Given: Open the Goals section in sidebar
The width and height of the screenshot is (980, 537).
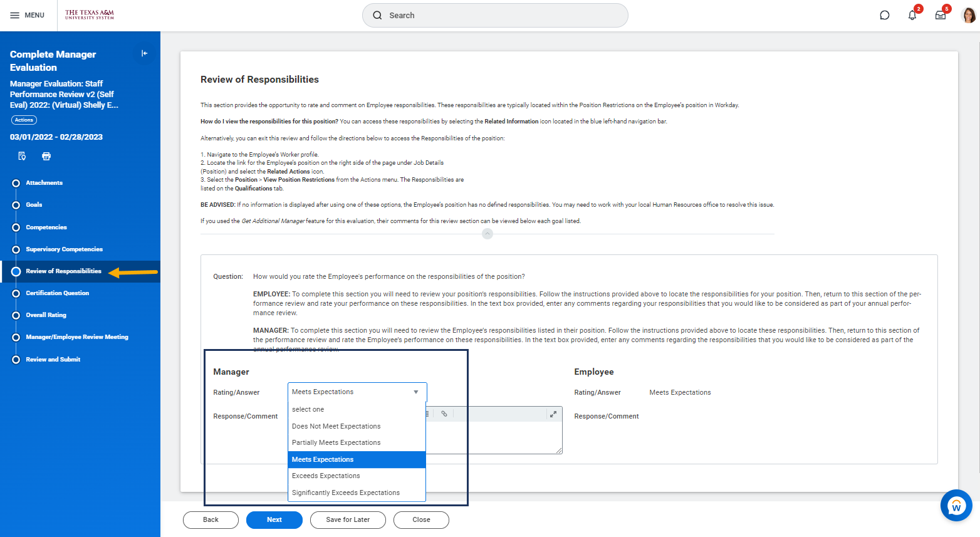Looking at the screenshot, I should pyautogui.click(x=34, y=205).
